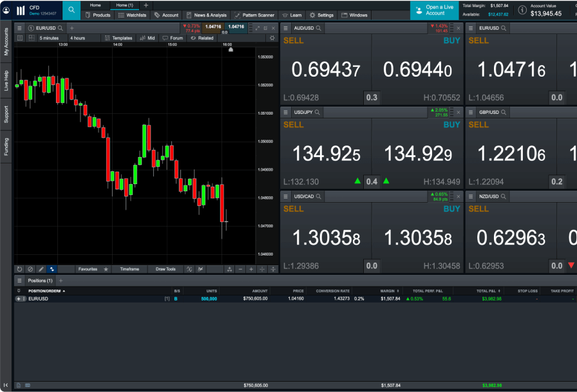Image resolution: width=577 pixels, height=392 pixels.
Task: Switch to the Home (1) tab
Action: click(x=126, y=5)
